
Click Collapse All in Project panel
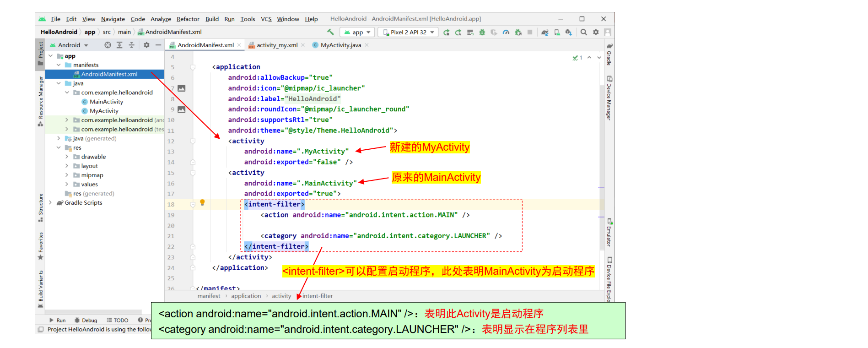[131, 45]
